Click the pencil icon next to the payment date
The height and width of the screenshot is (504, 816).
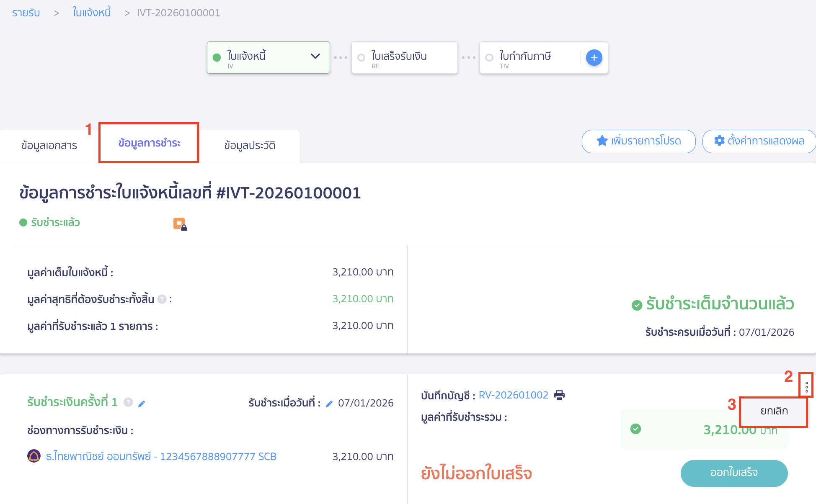pos(329,403)
